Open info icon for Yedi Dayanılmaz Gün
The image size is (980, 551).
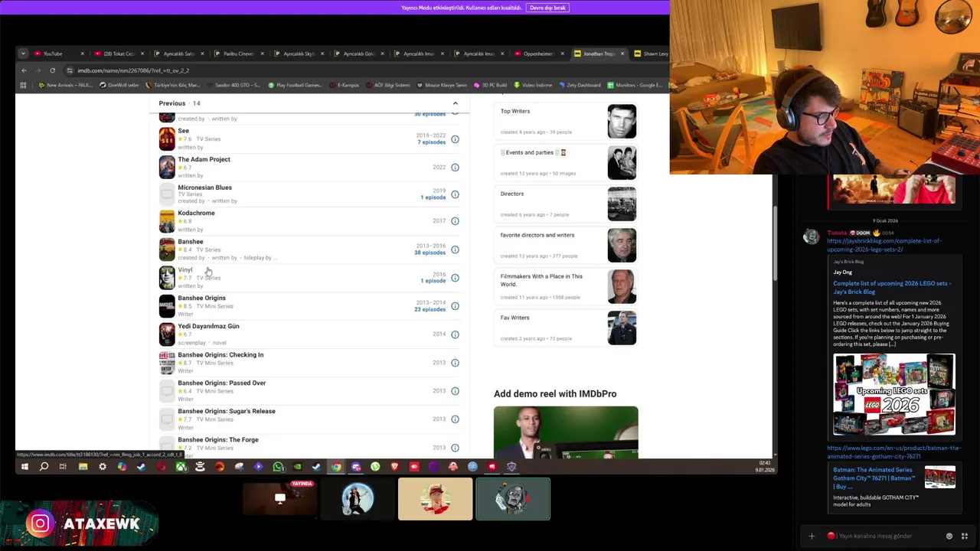[455, 334]
